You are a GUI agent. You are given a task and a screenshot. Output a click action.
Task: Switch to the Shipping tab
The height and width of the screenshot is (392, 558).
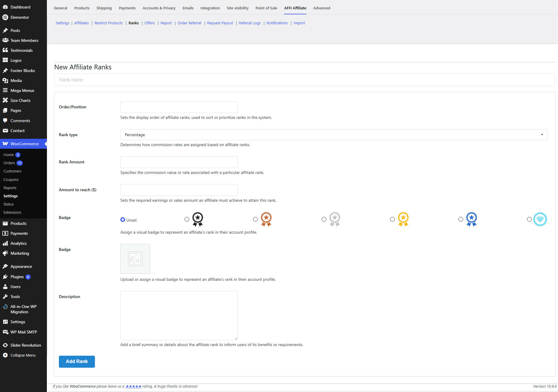pyautogui.click(x=104, y=8)
